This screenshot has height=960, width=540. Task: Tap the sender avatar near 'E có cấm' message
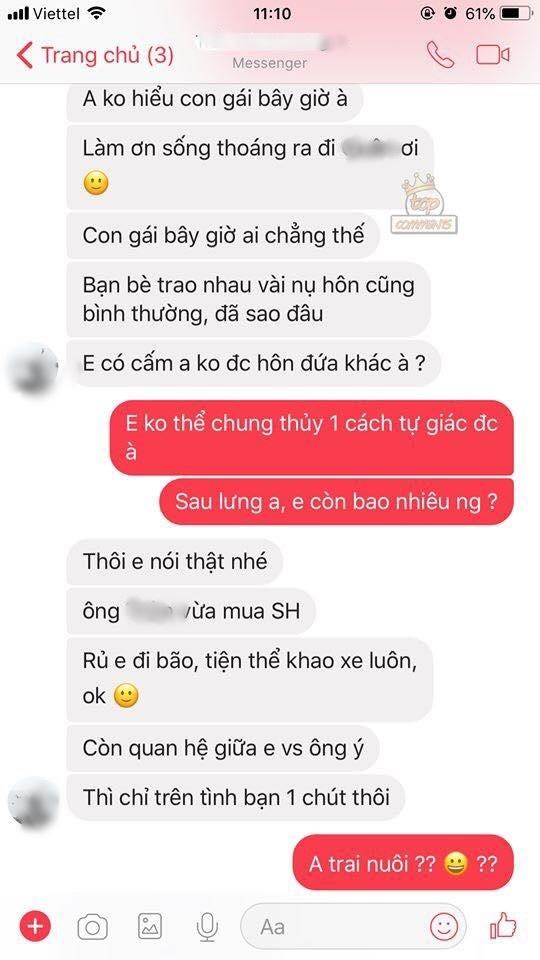point(33,368)
